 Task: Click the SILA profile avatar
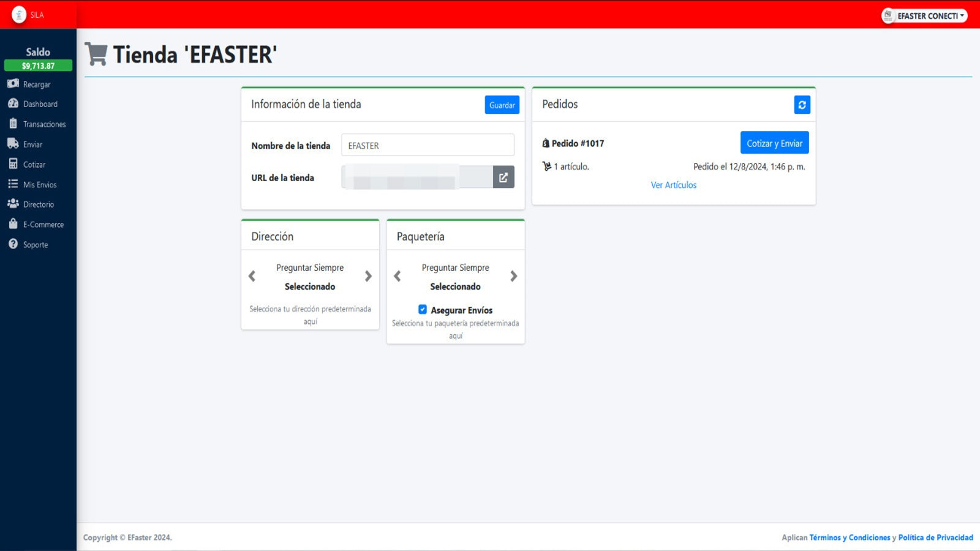click(19, 14)
